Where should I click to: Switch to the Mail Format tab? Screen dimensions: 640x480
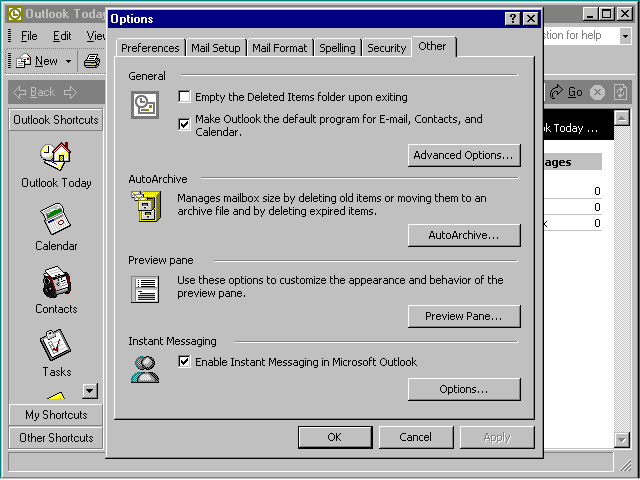pos(280,48)
